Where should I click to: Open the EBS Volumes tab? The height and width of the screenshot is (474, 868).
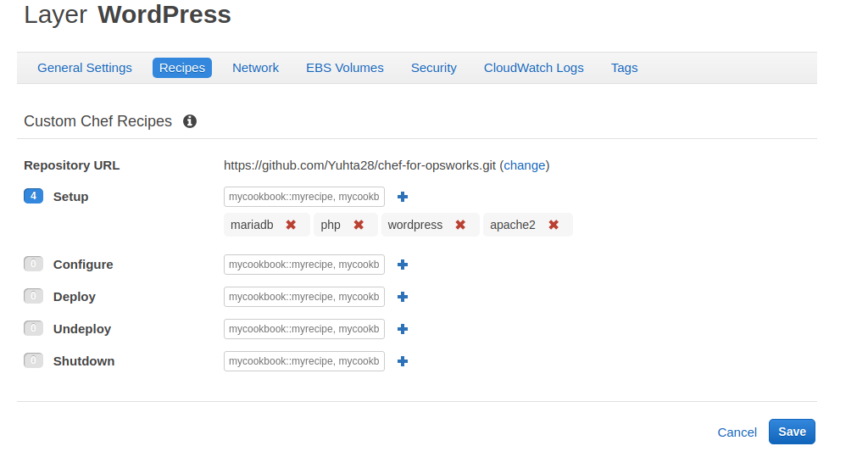pyautogui.click(x=345, y=68)
